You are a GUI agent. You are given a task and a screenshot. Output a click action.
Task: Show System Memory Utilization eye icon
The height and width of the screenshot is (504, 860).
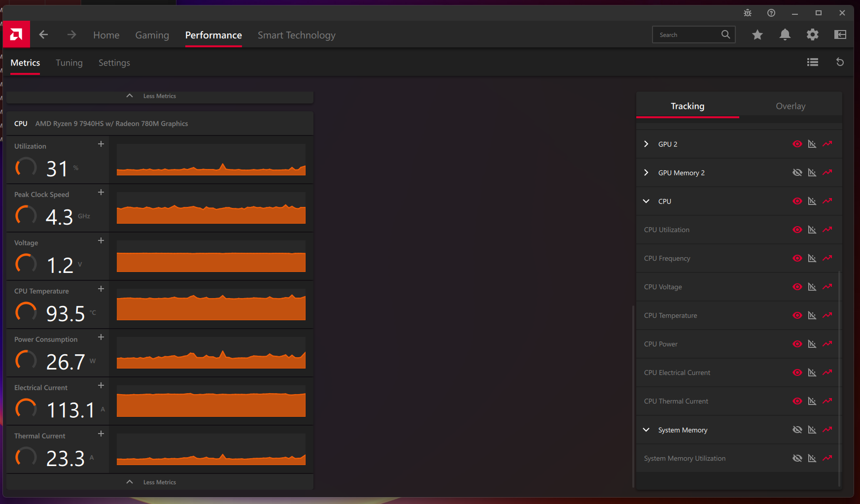point(797,458)
